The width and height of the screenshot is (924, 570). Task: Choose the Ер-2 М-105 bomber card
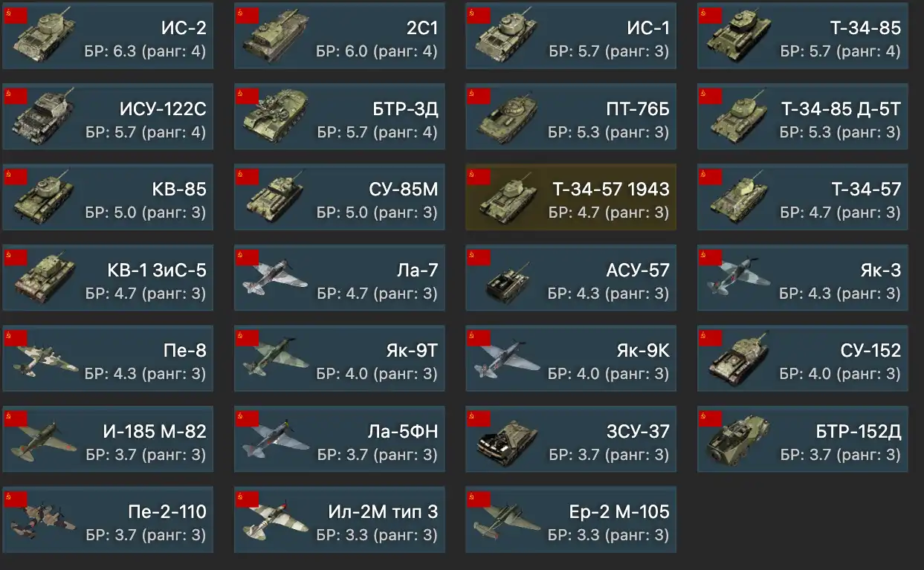pos(571,519)
